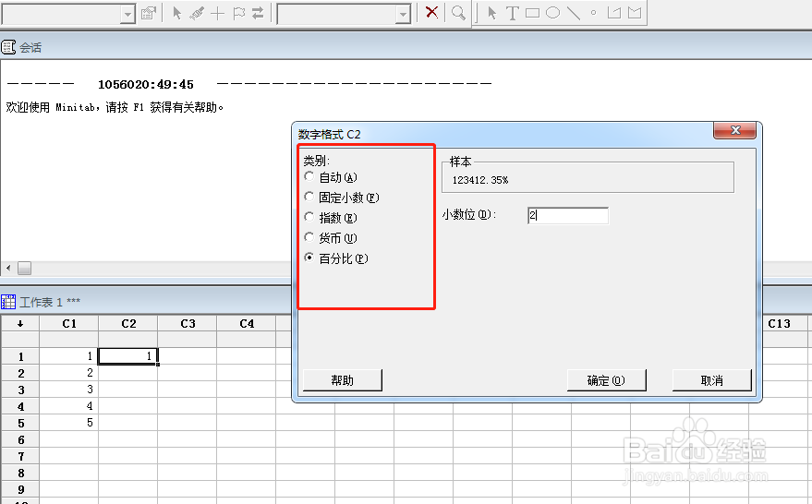812x504 pixels.
Task: Select the 百分比(P) radio option
Action: point(309,258)
